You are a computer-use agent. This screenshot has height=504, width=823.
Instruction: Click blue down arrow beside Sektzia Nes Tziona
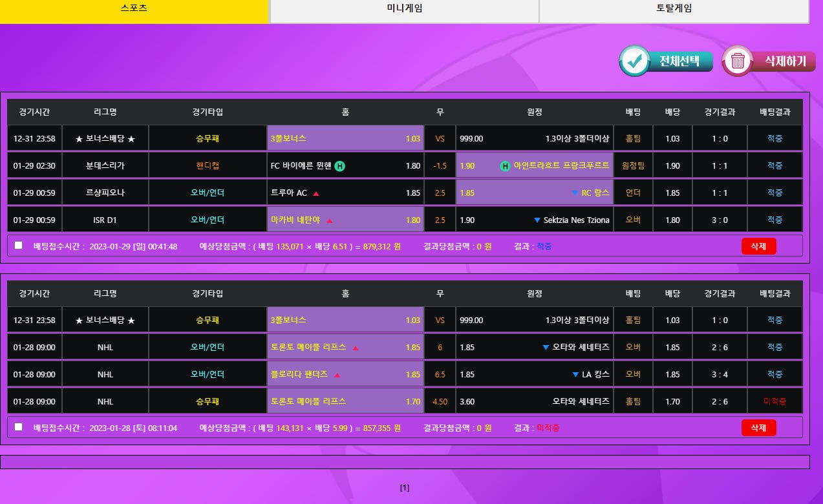tap(537, 220)
